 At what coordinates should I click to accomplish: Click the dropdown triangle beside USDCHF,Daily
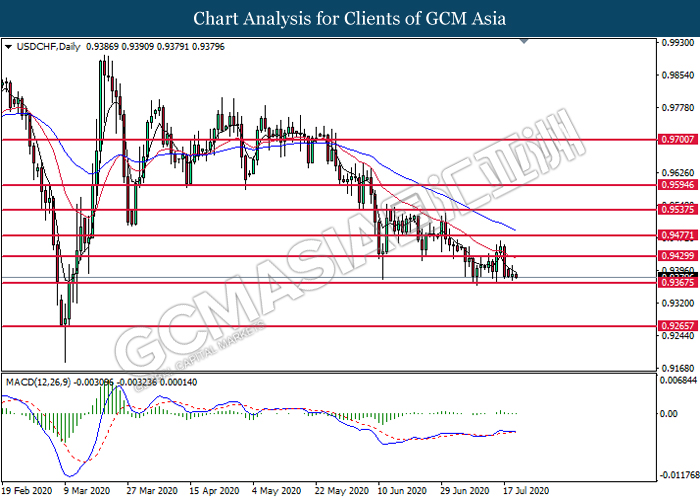point(8,47)
